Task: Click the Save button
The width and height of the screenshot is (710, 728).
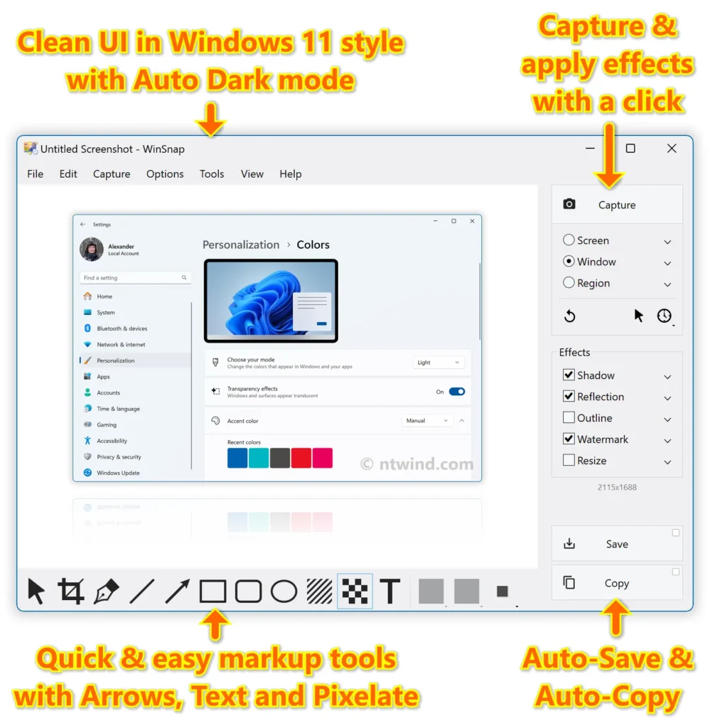Action: [x=617, y=544]
